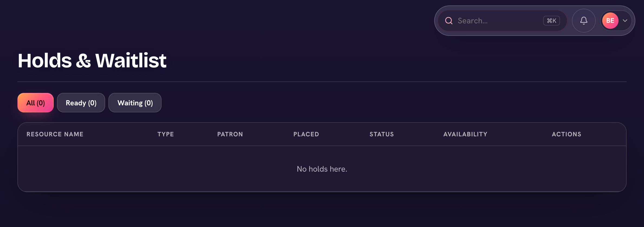
Task: Click the BE user avatar
Action: [x=610, y=21]
